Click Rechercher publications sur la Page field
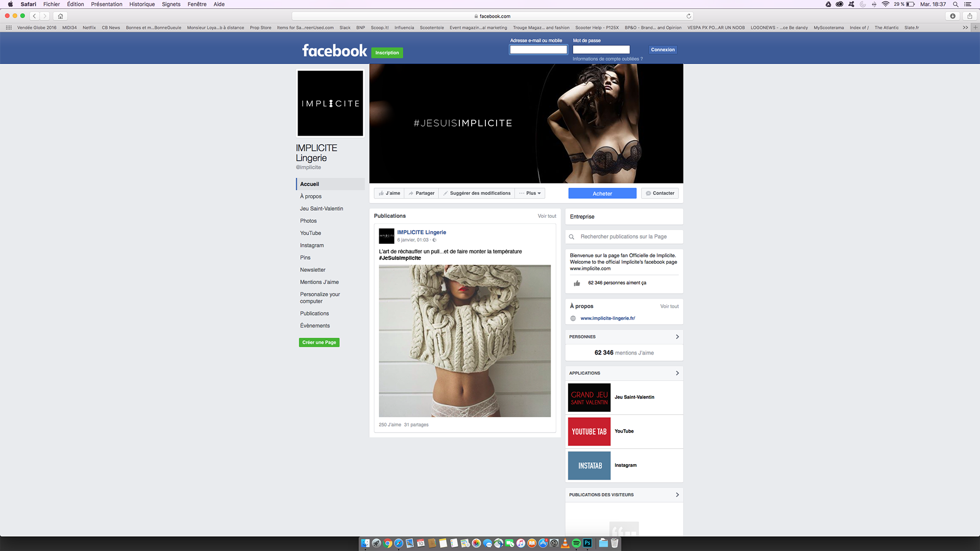Viewport: 980px width, 551px height. [x=624, y=237]
